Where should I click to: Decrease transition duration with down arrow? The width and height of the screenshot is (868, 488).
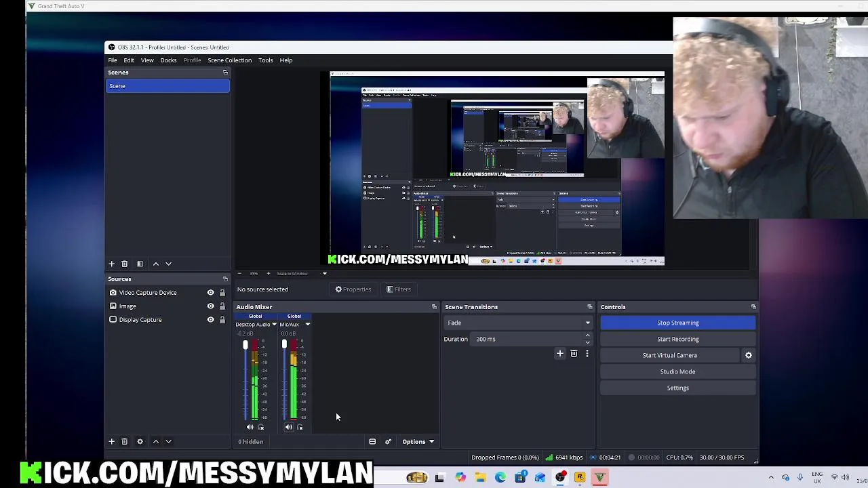[587, 342]
